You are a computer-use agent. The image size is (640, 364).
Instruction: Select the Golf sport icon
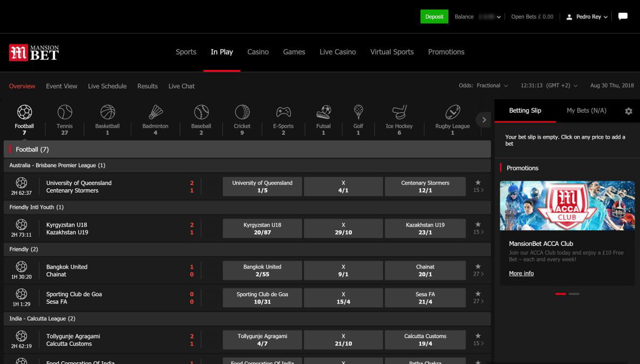point(358,112)
